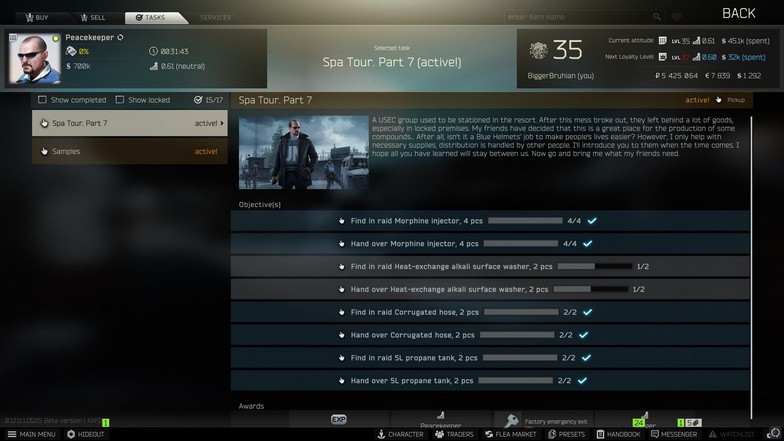
Task: Switch to the Buy tab
Action: point(37,18)
